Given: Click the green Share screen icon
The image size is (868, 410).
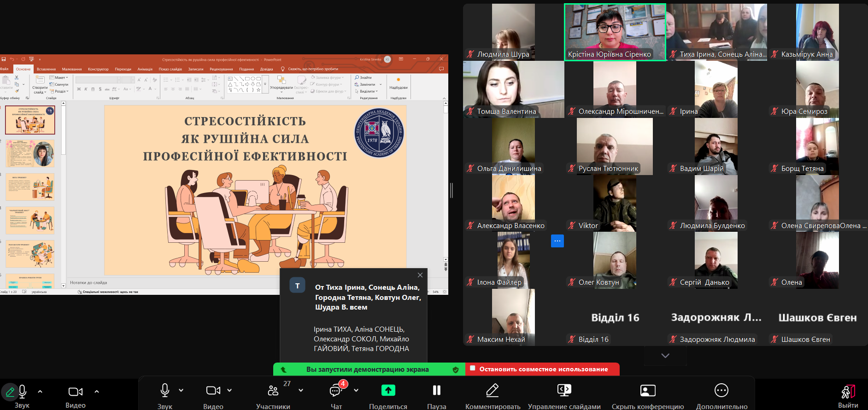Looking at the screenshot, I should (x=388, y=391).
